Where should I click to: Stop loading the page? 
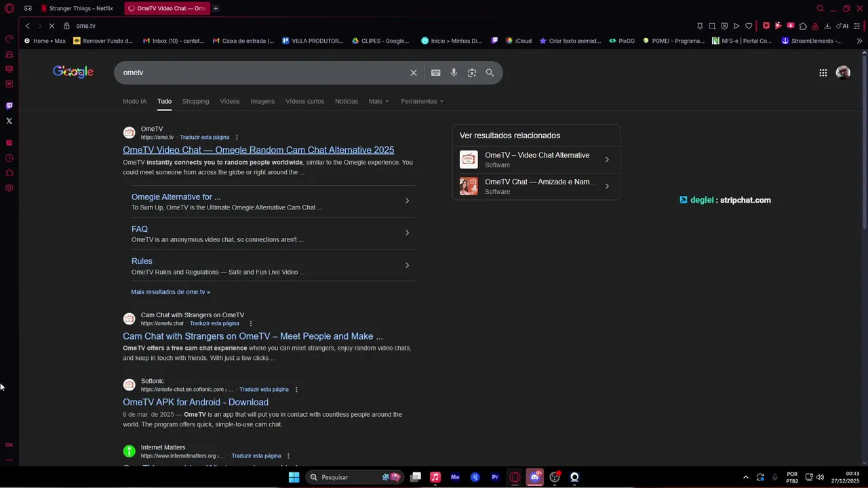click(x=52, y=26)
